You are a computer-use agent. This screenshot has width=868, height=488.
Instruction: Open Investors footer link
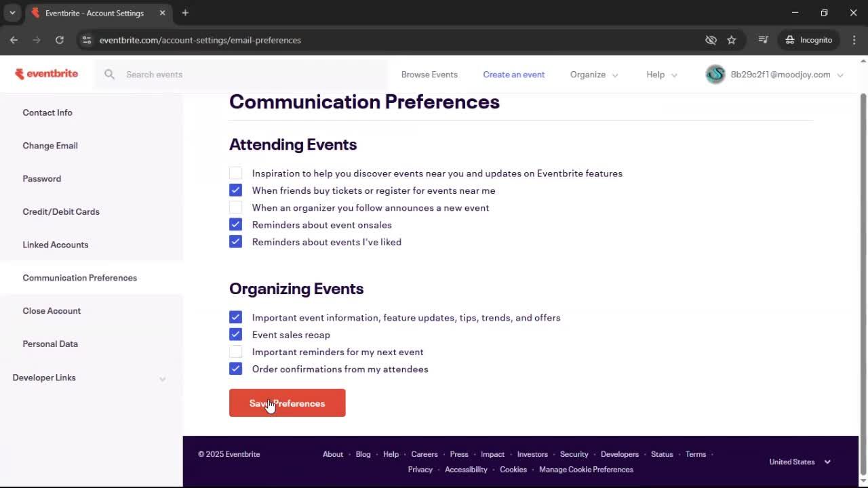[532, 454]
